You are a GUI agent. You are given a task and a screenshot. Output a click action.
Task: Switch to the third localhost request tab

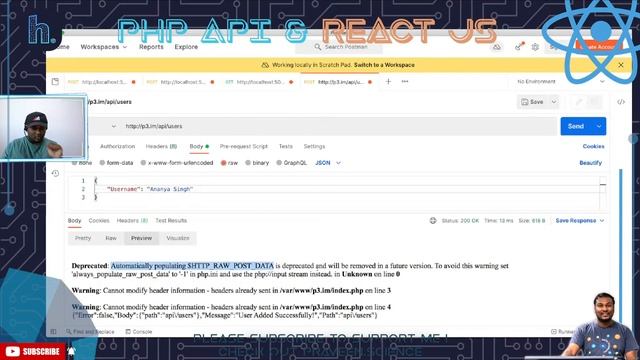259,82
